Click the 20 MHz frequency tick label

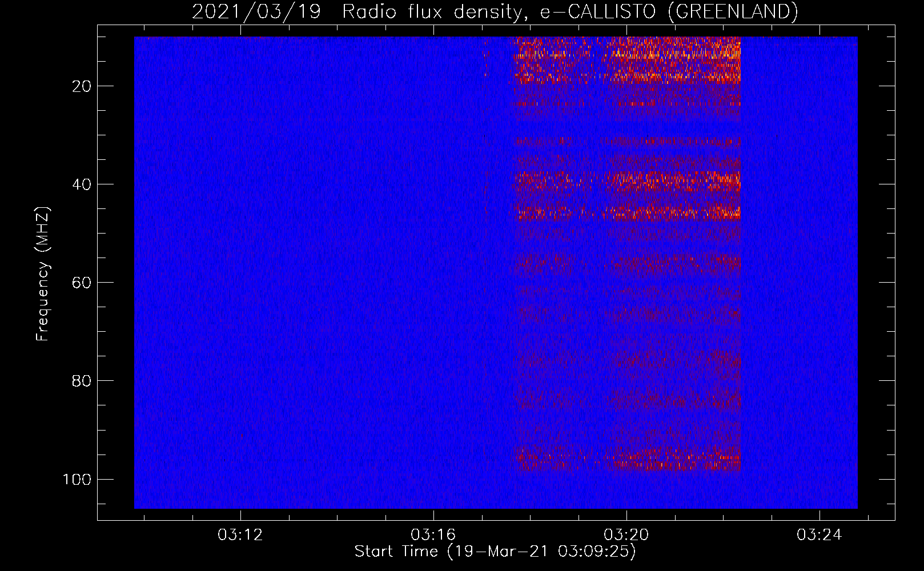pos(82,86)
